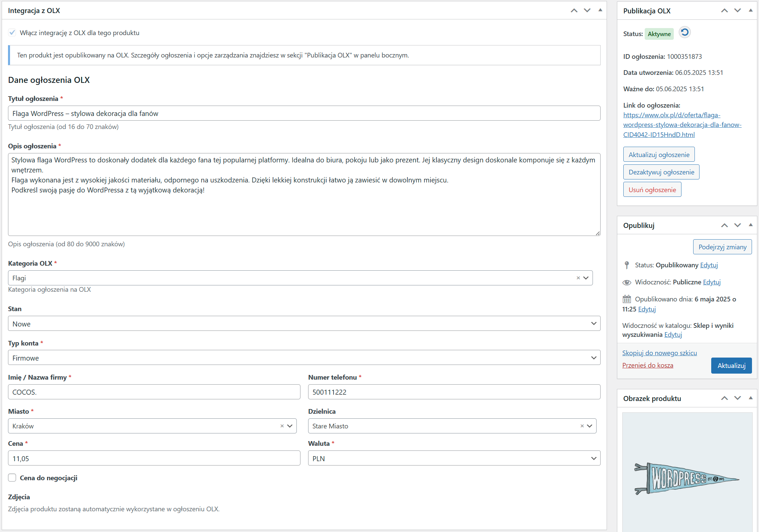
Task: Click the Aktualizuj ogłoszenie button
Action: [659, 155]
